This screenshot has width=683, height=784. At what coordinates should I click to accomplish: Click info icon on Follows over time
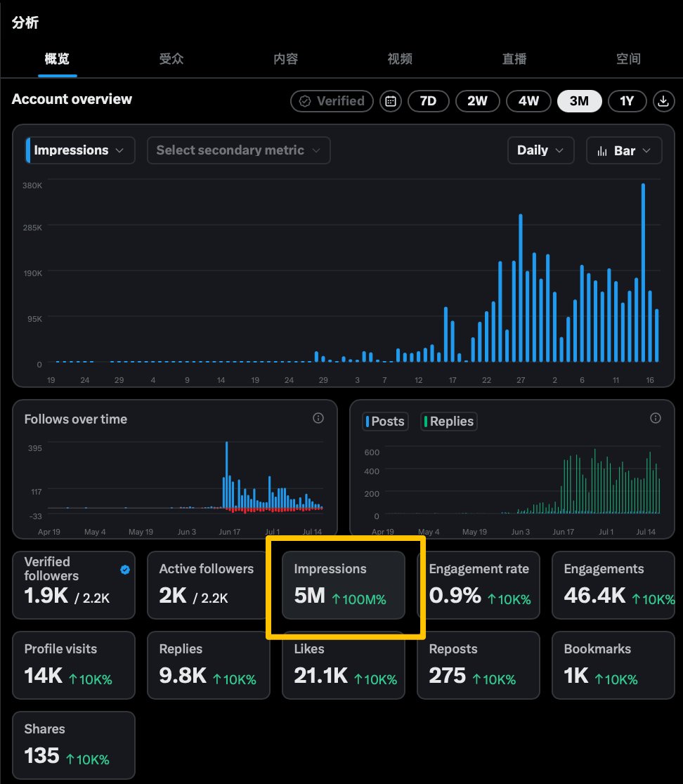click(318, 418)
